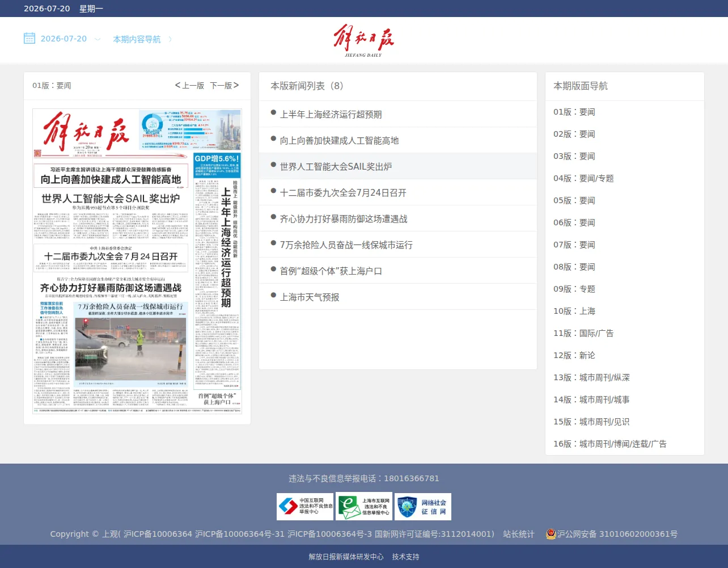Click the 上海市互联网违法和不良信息举报中心 badge
Image resolution: width=728 pixels, height=568 pixels.
(x=364, y=507)
